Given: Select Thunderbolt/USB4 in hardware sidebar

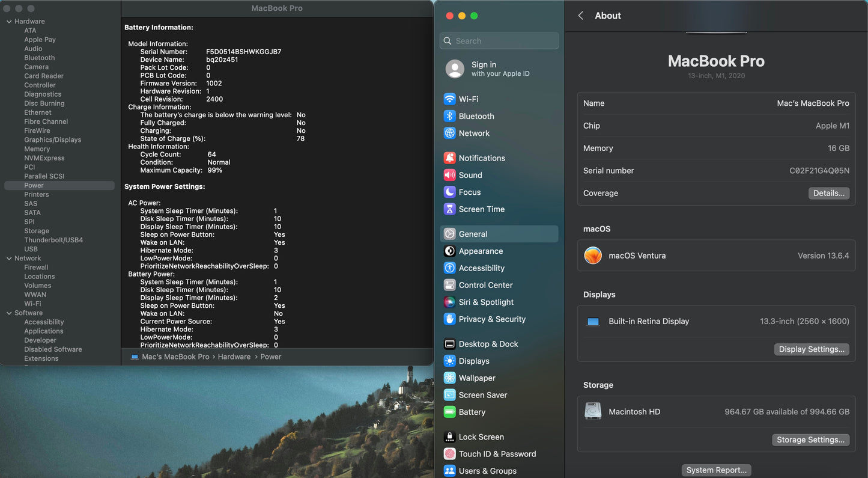Looking at the screenshot, I should (x=53, y=240).
